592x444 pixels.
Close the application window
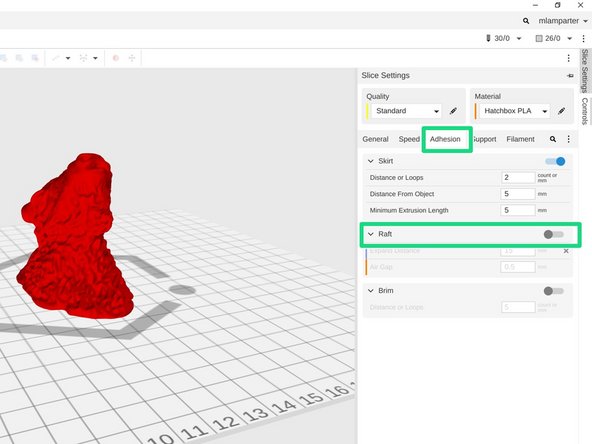(581, 5)
